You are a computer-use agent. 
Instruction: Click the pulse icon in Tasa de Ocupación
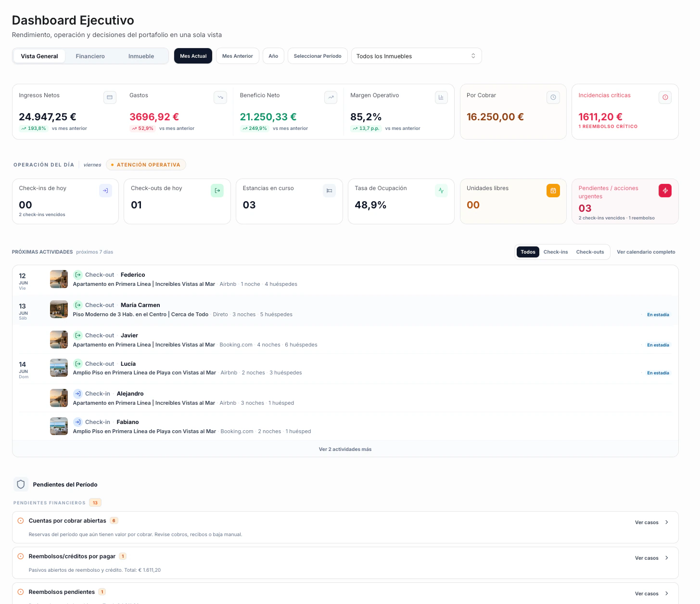[x=441, y=191]
